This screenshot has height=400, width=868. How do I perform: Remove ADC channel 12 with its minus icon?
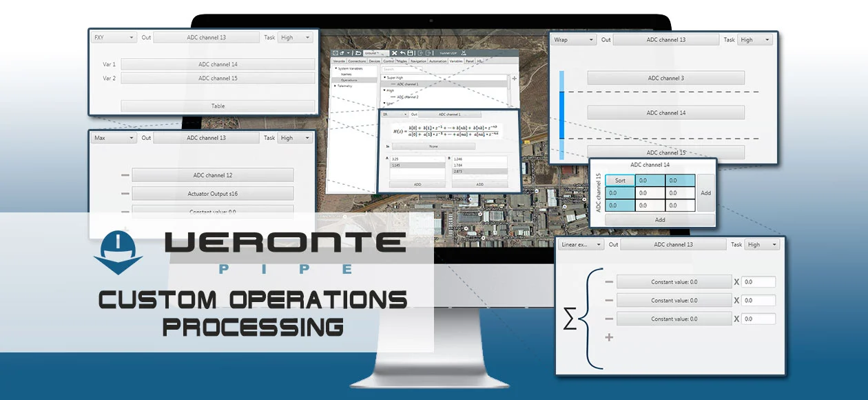click(x=125, y=176)
